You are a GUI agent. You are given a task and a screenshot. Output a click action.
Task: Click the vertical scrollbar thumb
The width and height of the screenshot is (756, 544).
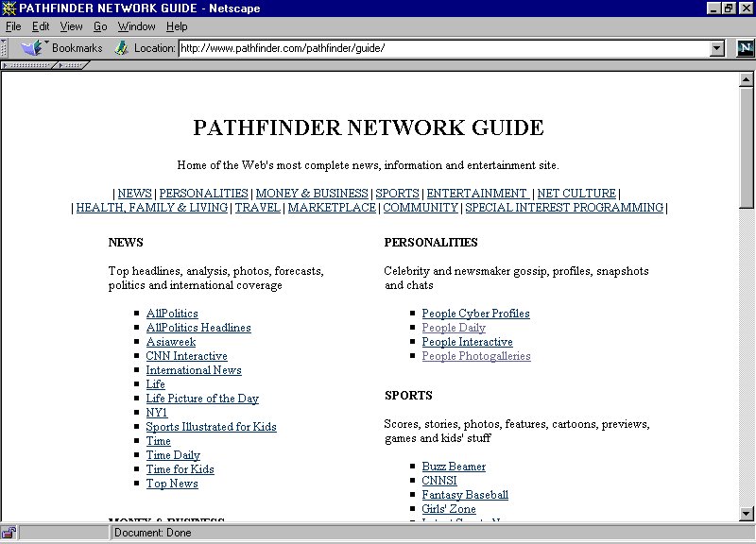click(x=746, y=147)
